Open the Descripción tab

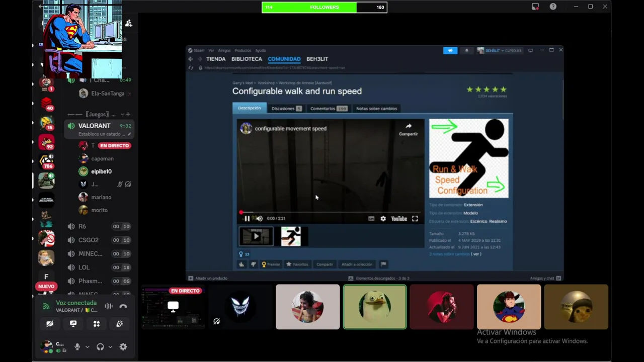click(x=250, y=108)
